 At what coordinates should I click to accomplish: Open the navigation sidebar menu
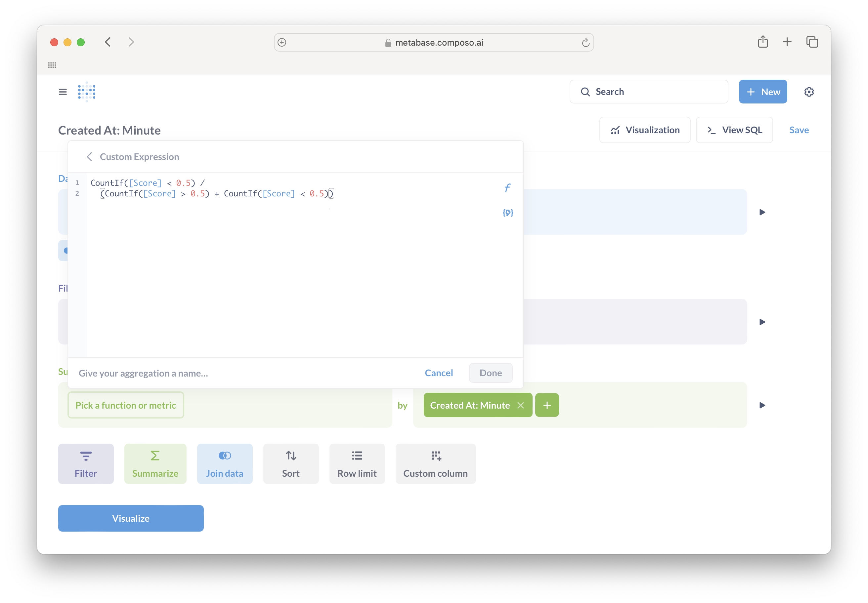click(x=63, y=92)
